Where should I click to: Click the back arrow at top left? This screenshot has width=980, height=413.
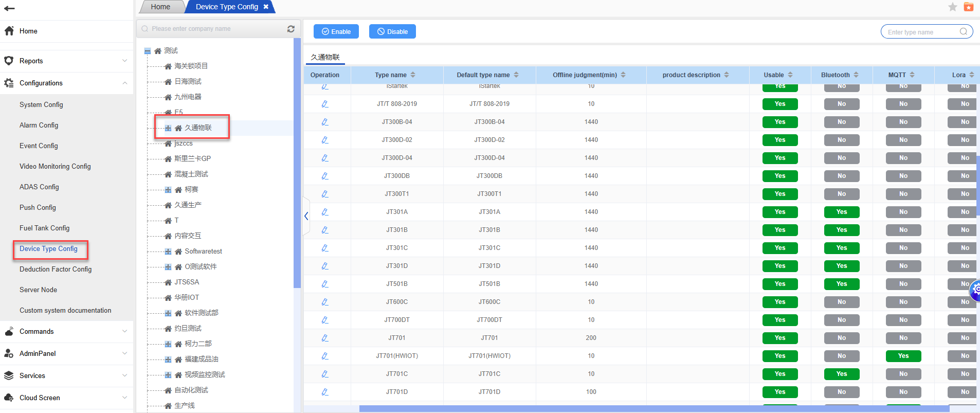coord(9,8)
